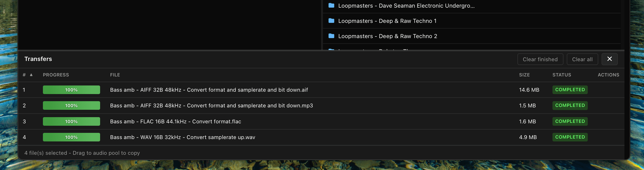The height and width of the screenshot is (170, 644).
Task: Click the 100% progress bar for the .flac file
Action: (x=72, y=122)
